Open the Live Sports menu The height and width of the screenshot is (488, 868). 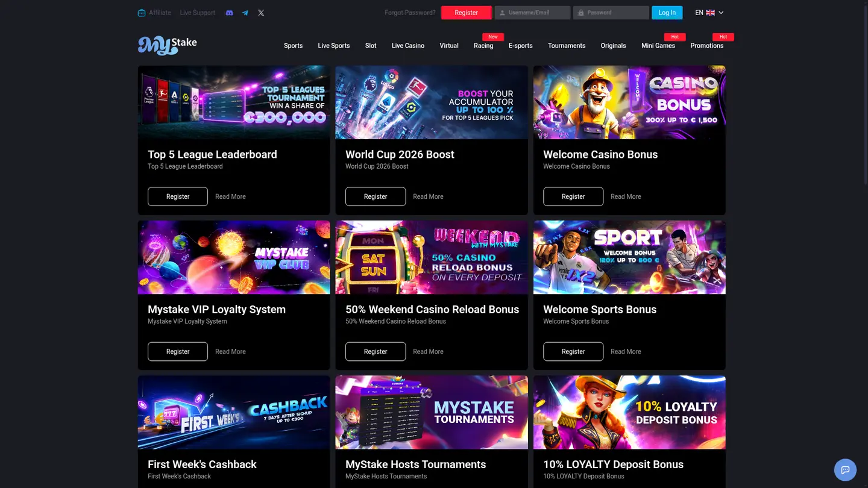point(334,46)
